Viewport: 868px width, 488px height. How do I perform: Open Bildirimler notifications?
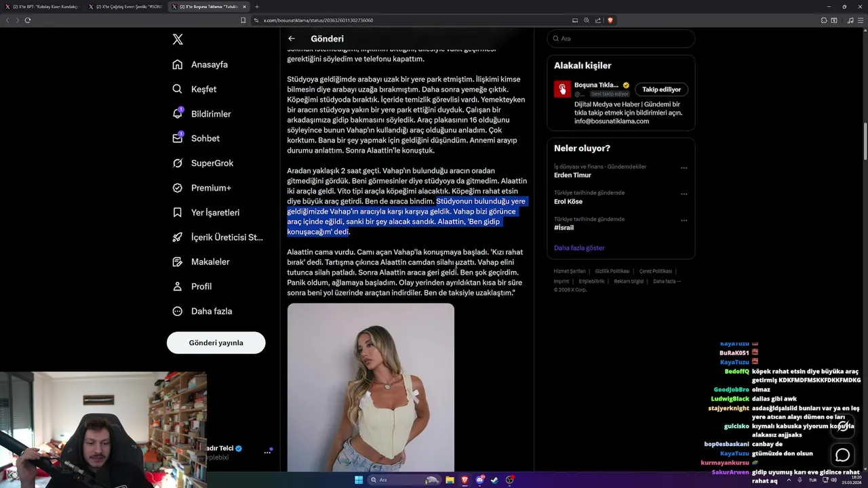click(201, 114)
